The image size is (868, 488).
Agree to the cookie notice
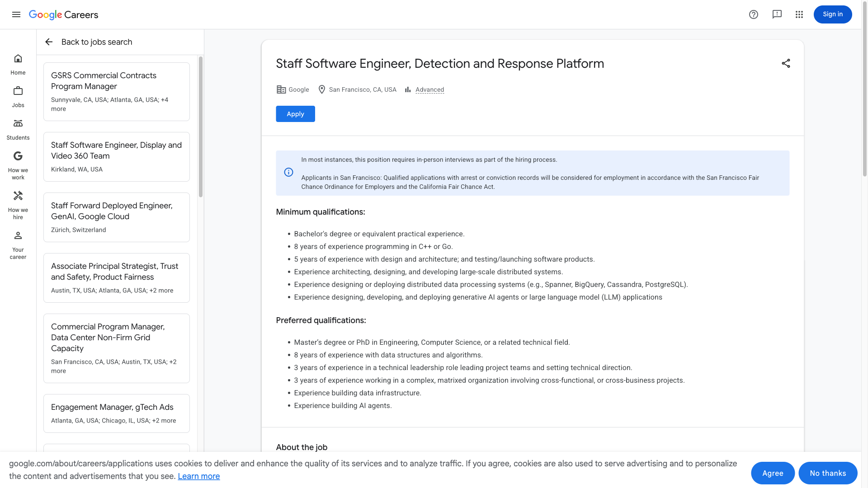pos(773,473)
